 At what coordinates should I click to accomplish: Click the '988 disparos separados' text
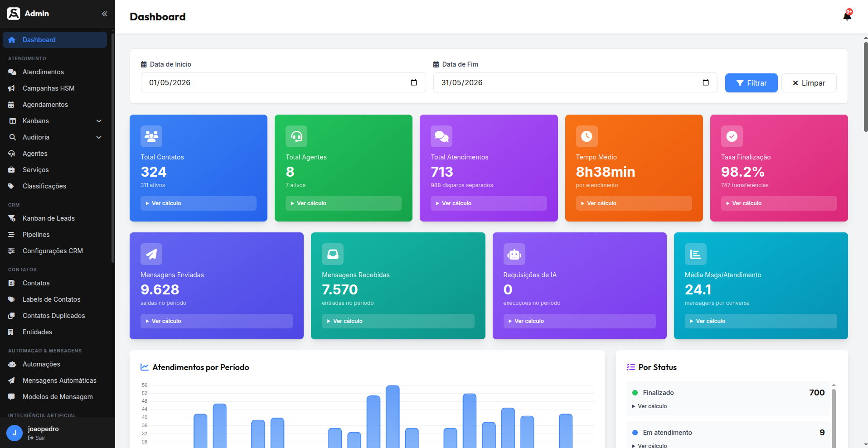pyautogui.click(x=461, y=185)
